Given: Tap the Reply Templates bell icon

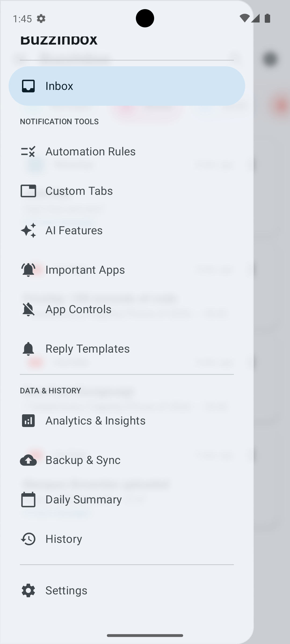Looking at the screenshot, I should coord(28,348).
